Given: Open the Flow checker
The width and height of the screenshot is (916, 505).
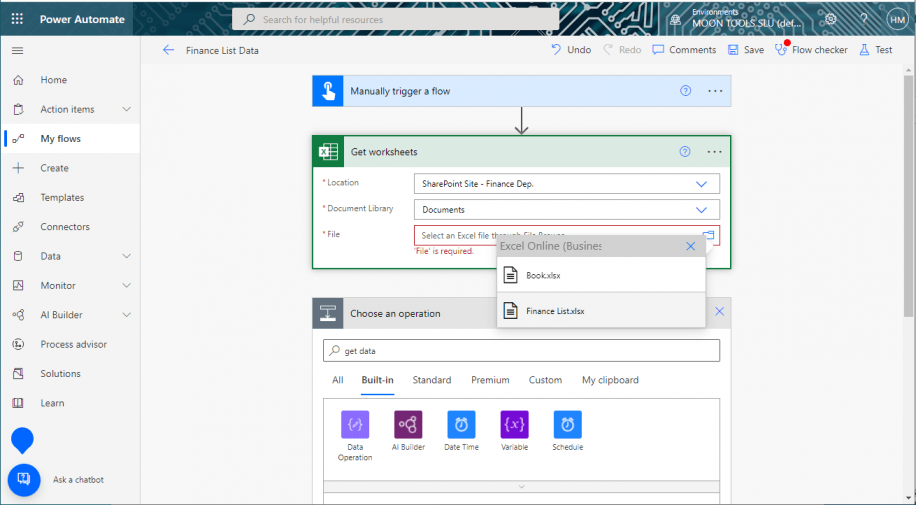Looking at the screenshot, I should (x=811, y=50).
